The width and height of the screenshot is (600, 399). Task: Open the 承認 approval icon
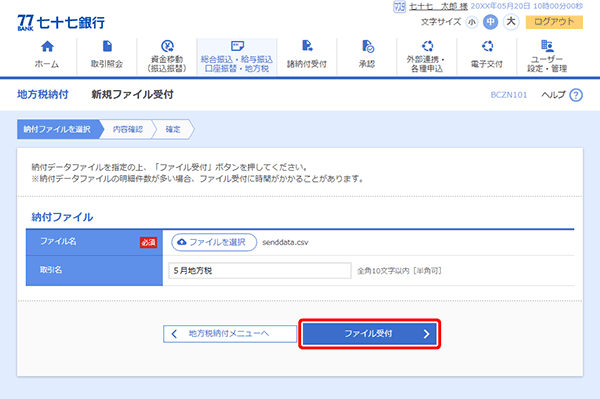tap(368, 47)
